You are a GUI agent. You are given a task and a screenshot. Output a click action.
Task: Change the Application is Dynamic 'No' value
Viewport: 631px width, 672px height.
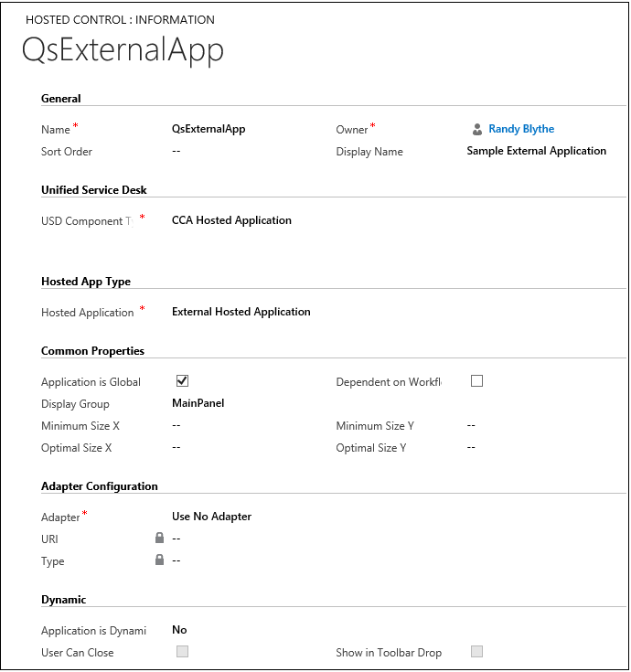[179, 630]
